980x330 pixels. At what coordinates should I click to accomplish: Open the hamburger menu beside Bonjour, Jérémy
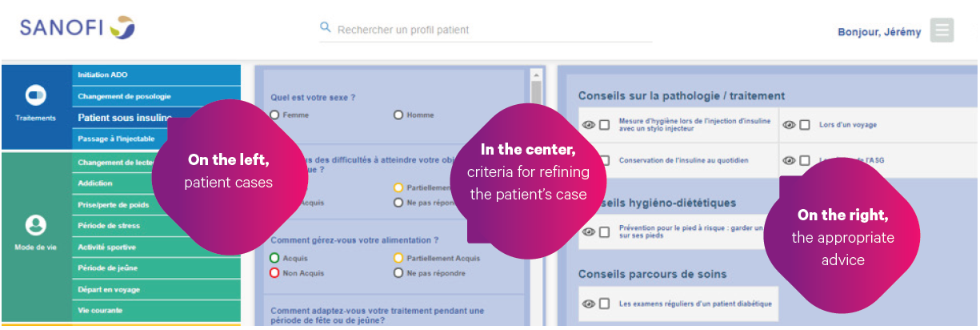tap(942, 30)
